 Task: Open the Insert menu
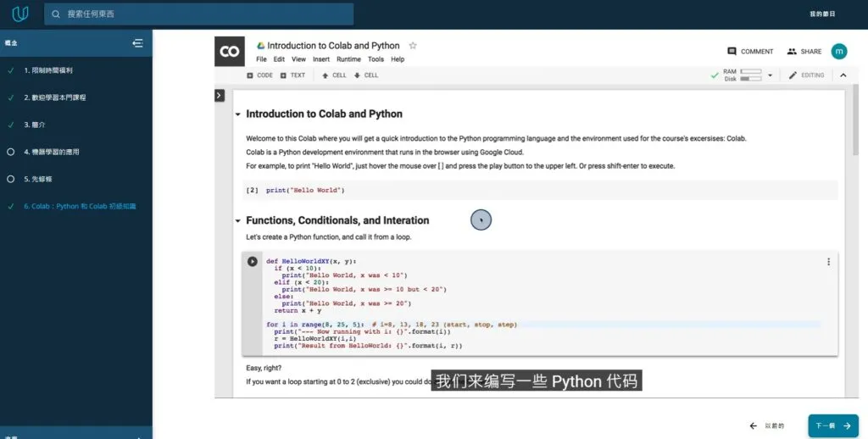[x=321, y=59]
